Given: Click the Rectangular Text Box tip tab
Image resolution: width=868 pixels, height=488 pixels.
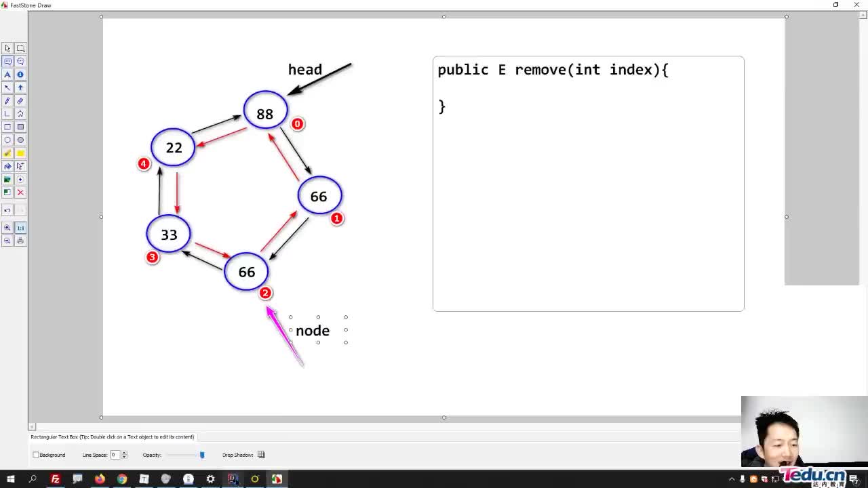Looking at the screenshot, I should tap(113, 436).
